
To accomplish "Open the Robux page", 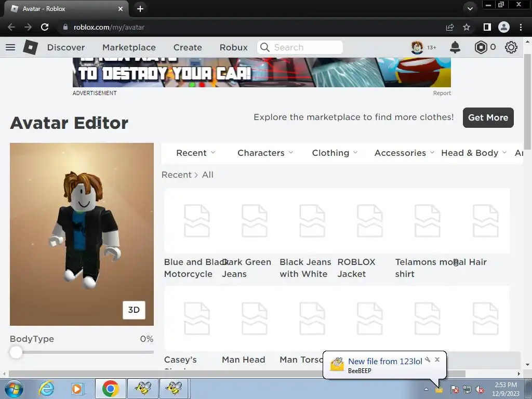I will [x=233, y=47].
